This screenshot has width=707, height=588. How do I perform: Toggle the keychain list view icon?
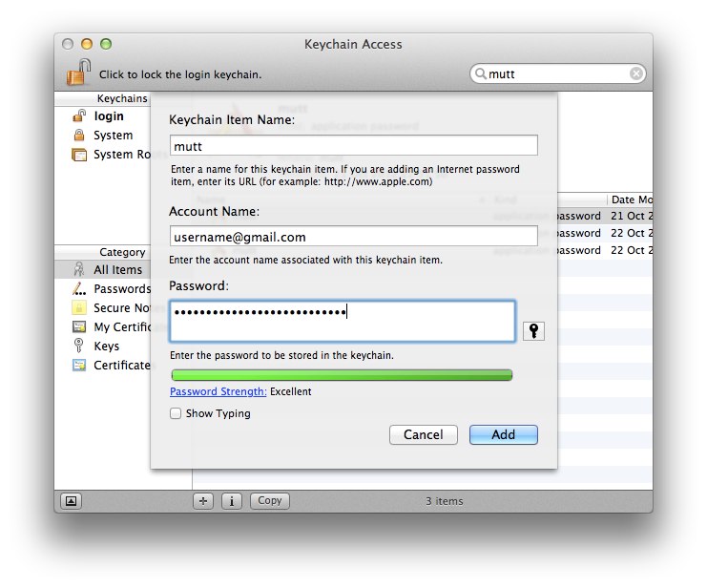pyautogui.click(x=71, y=500)
